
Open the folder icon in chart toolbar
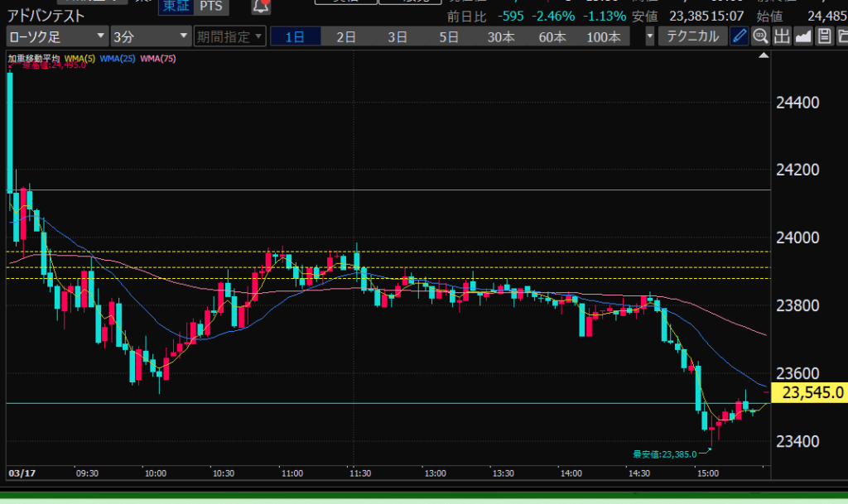pos(841,36)
